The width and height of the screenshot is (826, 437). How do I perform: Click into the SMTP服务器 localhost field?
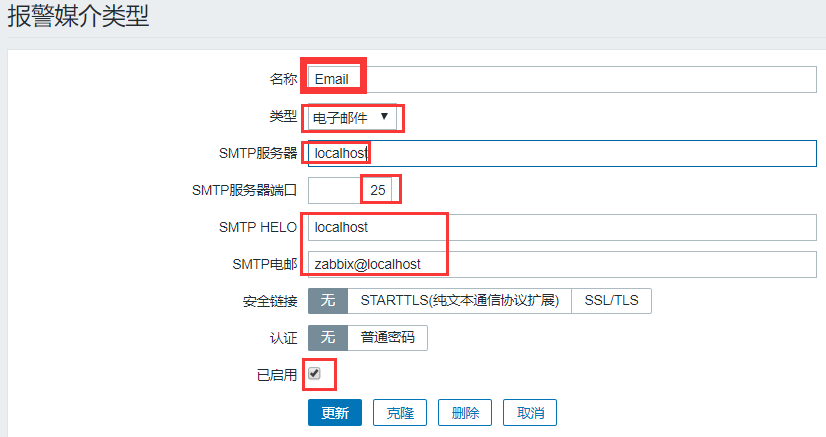coord(562,153)
